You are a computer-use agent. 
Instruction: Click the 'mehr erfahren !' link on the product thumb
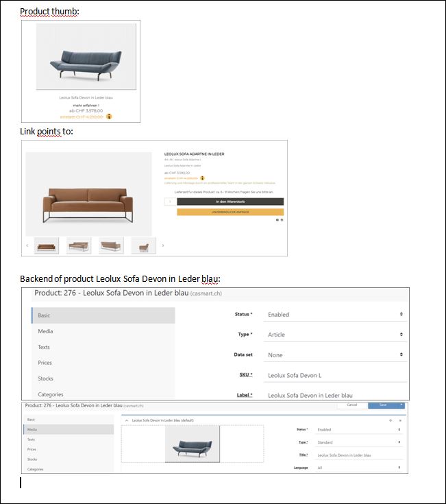point(86,106)
